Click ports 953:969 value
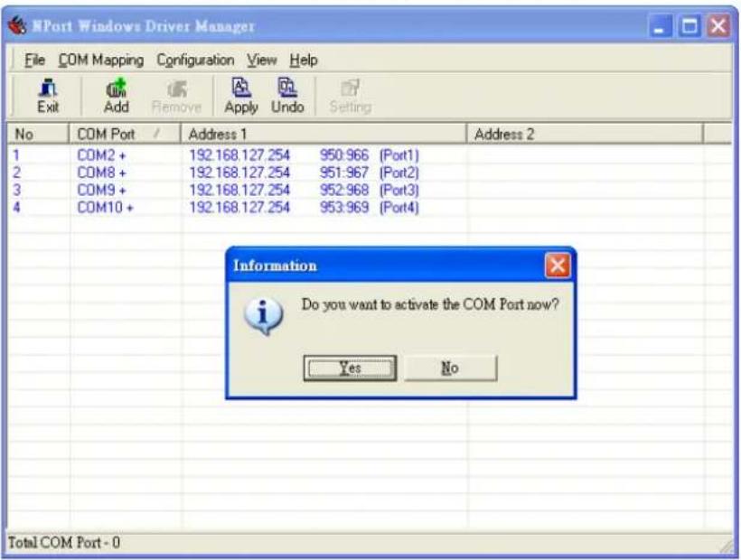This screenshot has height=560, width=741. point(344,207)
